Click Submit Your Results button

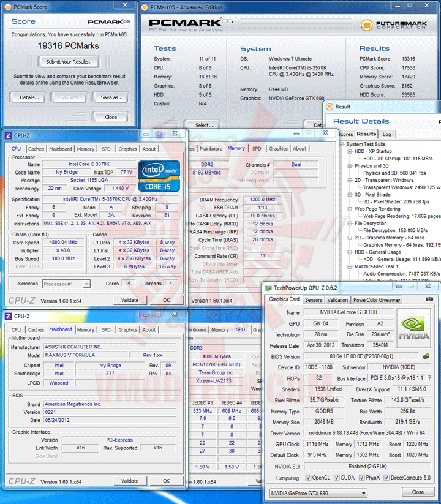coord(69,62)
